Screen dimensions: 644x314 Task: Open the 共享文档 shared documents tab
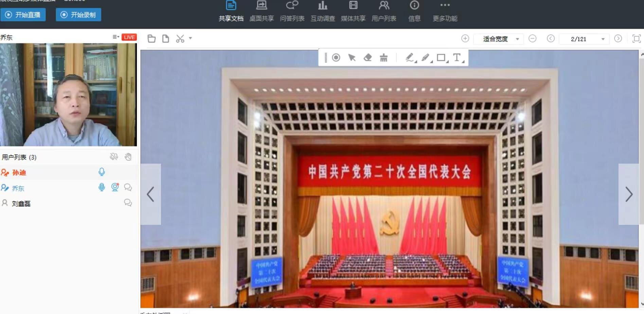click(x=231, y=12)
